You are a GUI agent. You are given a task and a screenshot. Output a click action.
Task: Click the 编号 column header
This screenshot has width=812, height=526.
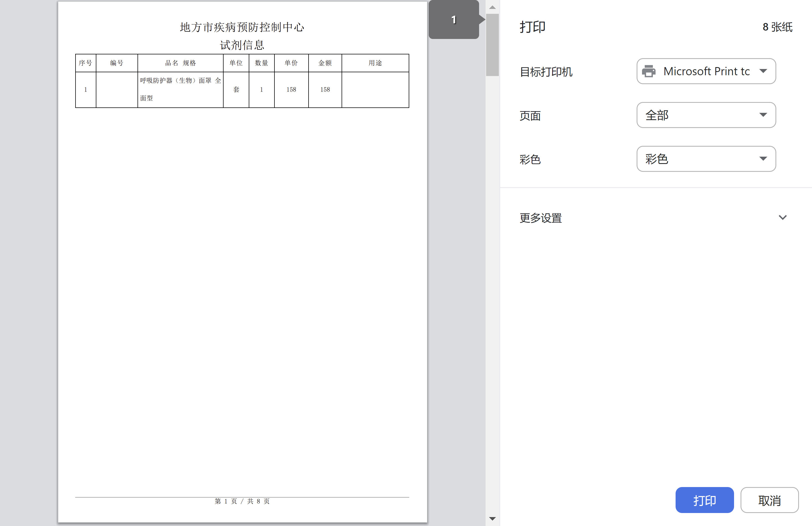pyautogui.click(x=117, y=63)
